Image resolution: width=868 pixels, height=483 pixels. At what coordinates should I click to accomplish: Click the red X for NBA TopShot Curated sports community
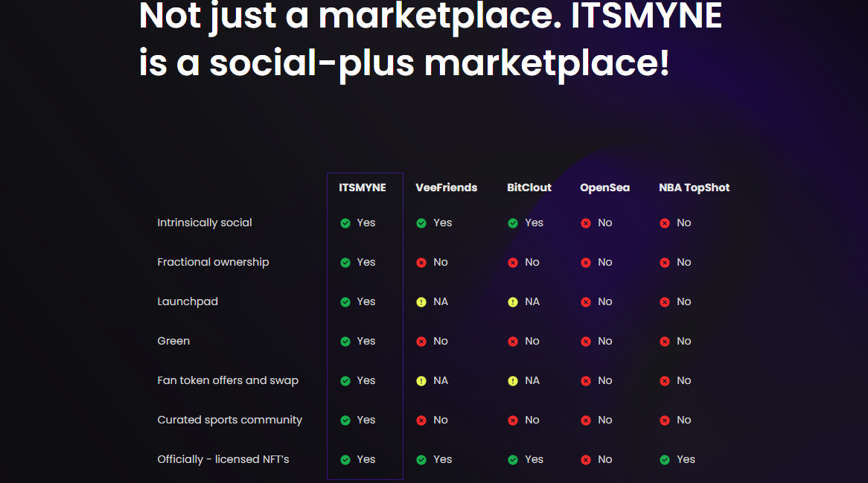tap(665, 420)
